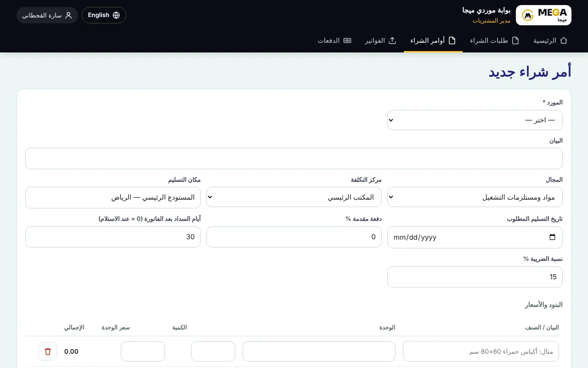Click the globe language icon
Screen dimensions: 588x368
click(x=116, y=15)
